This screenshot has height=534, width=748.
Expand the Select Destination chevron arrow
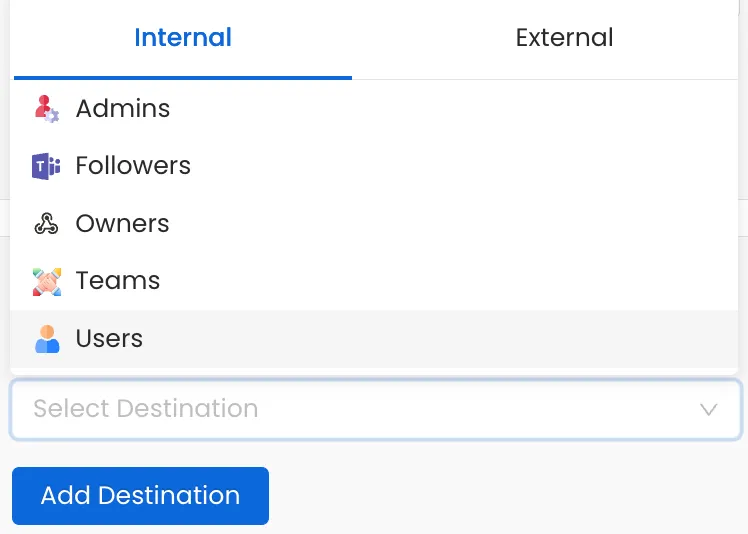point(709,409)
